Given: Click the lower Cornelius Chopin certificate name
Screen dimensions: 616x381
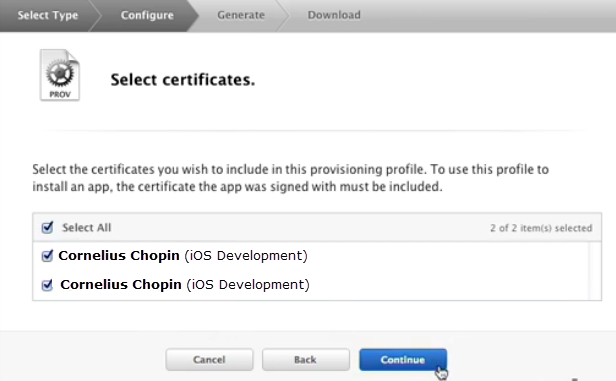Looking at the screenshot, I should [121, 284].
